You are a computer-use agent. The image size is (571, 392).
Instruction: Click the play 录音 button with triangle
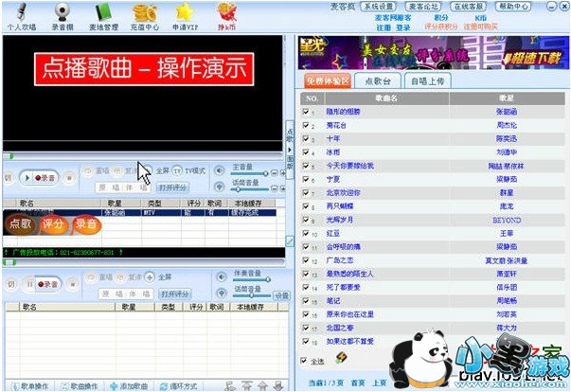point(40,178)
